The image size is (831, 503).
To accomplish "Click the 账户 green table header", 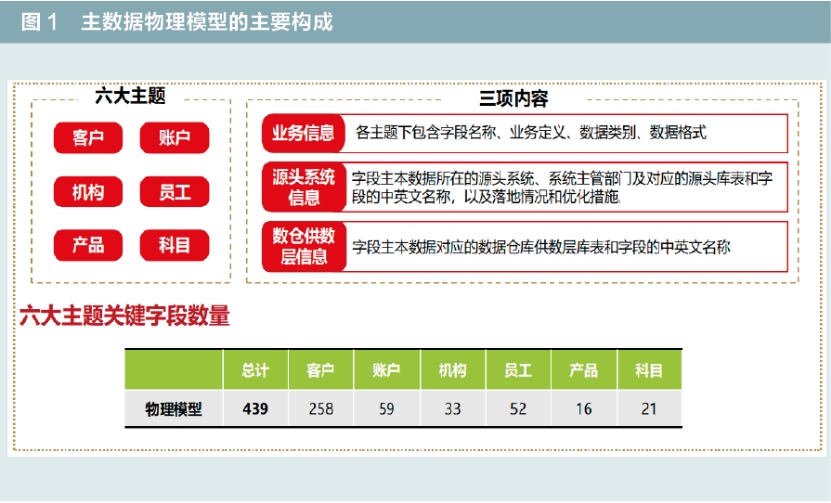I will click(x=386, y=370).
